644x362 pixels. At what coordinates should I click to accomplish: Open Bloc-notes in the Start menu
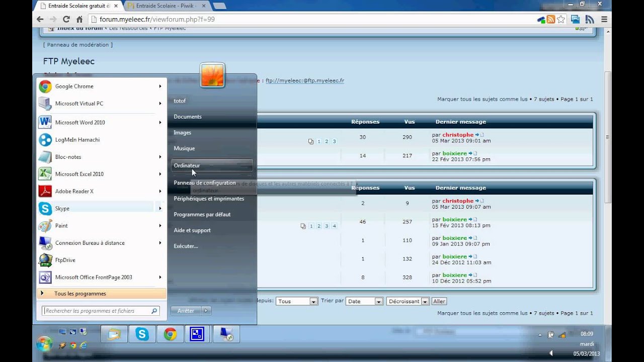(x=101, y=157)
